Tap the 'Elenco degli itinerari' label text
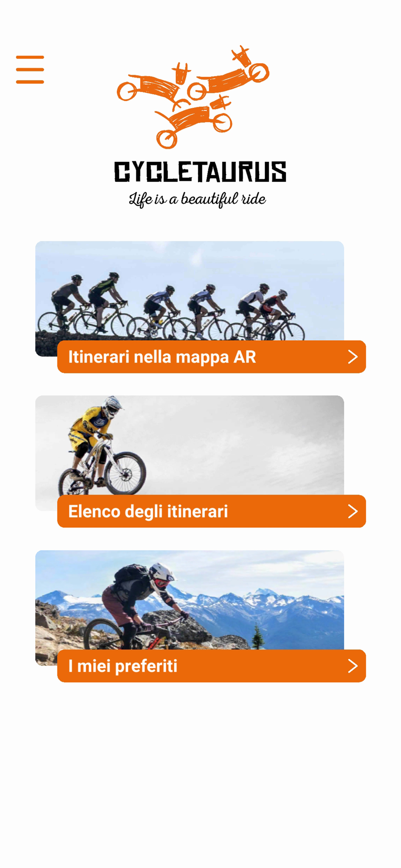 click(x=148, y=512)
